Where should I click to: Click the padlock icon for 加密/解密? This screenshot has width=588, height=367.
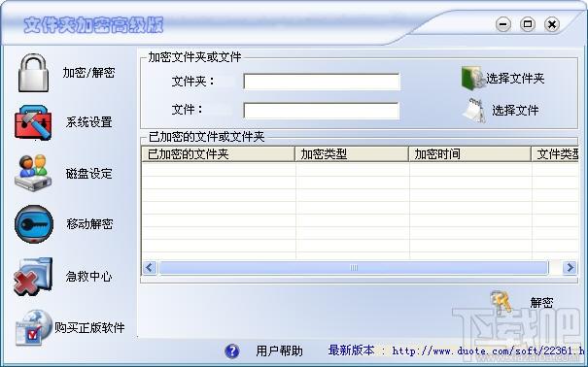(33, 73)
